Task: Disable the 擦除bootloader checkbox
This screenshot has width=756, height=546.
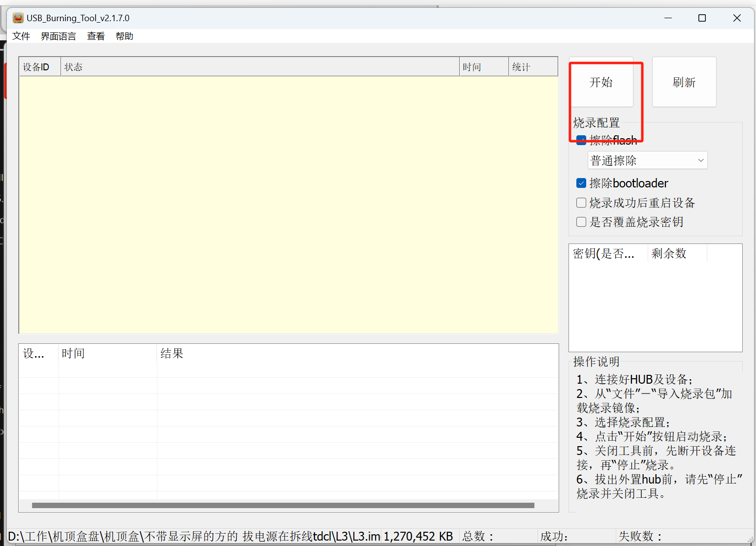Action: pos(581,183)
